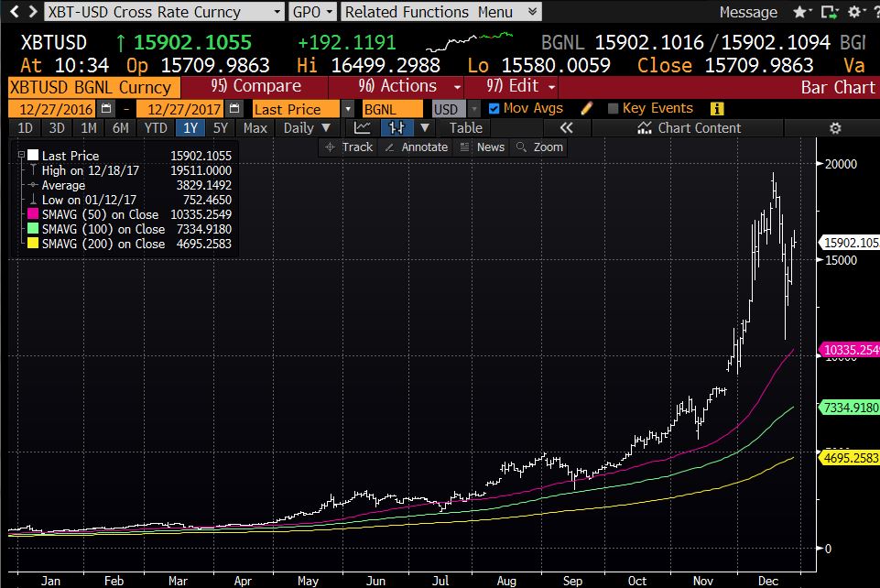
Task: Expand the Last Price field dropdown
Action: point(348,109)
